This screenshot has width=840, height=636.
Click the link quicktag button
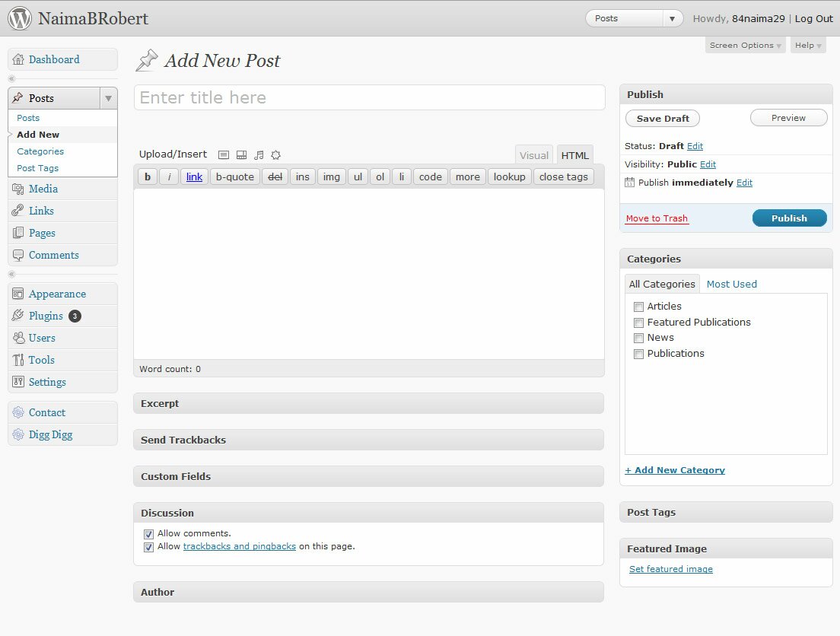click(x=194, y=176)
